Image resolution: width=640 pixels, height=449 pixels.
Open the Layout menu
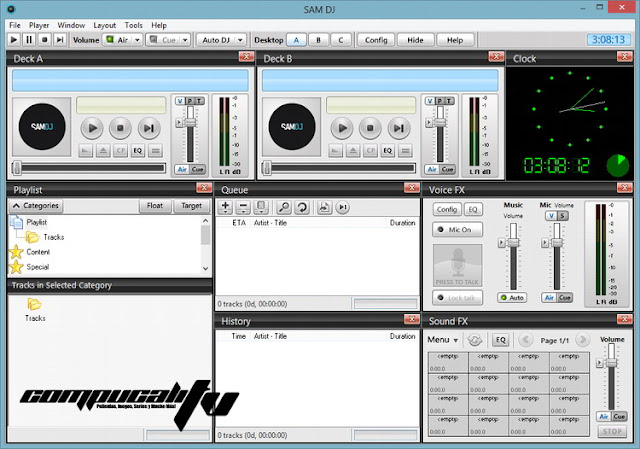(104, 25)
